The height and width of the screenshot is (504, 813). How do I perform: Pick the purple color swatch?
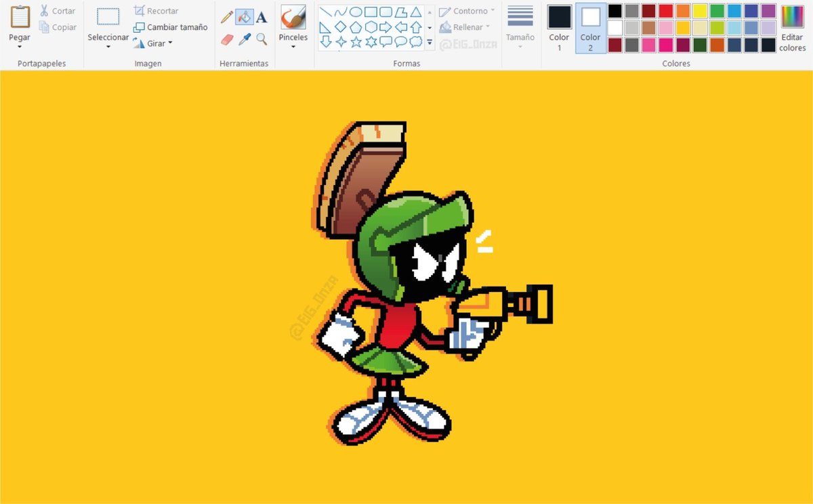point(768,11)
